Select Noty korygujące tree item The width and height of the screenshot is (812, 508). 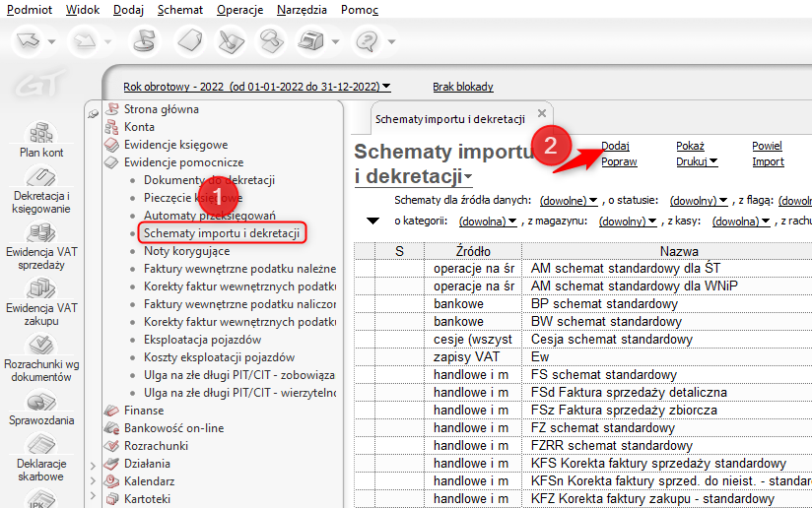(x=186, y=251)
